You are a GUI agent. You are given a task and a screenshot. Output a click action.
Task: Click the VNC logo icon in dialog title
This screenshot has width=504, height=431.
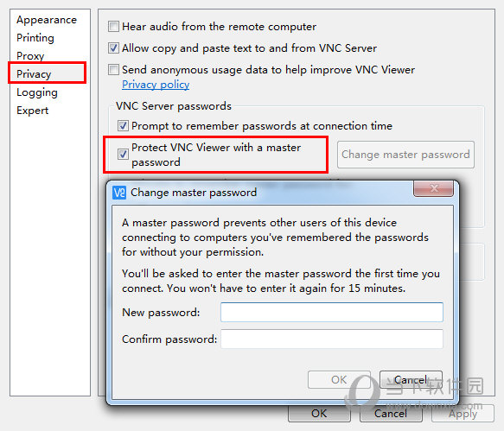point(119,193)
